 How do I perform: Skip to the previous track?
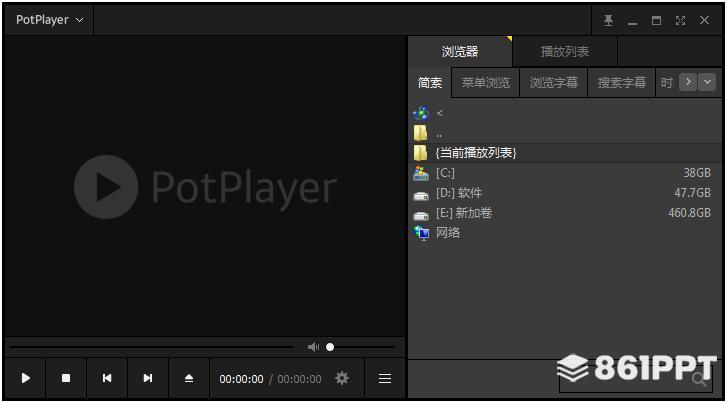pyautogui.click(x=107, y=378)
